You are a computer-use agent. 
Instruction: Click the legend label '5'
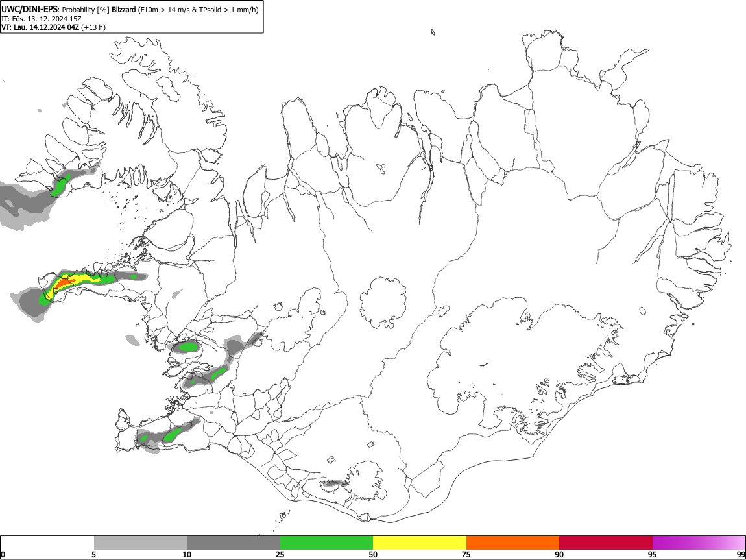point(93,554)
